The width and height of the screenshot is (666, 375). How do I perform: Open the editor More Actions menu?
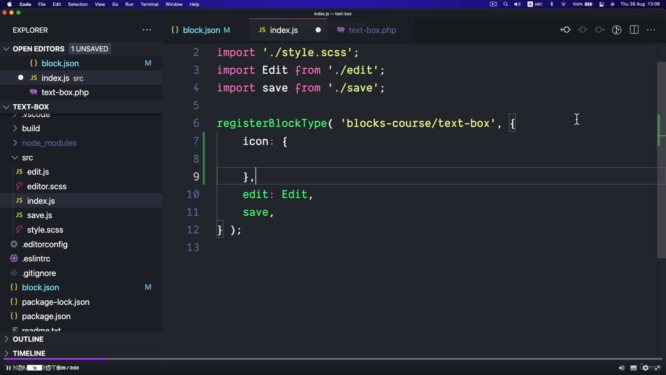coord(651,30)
